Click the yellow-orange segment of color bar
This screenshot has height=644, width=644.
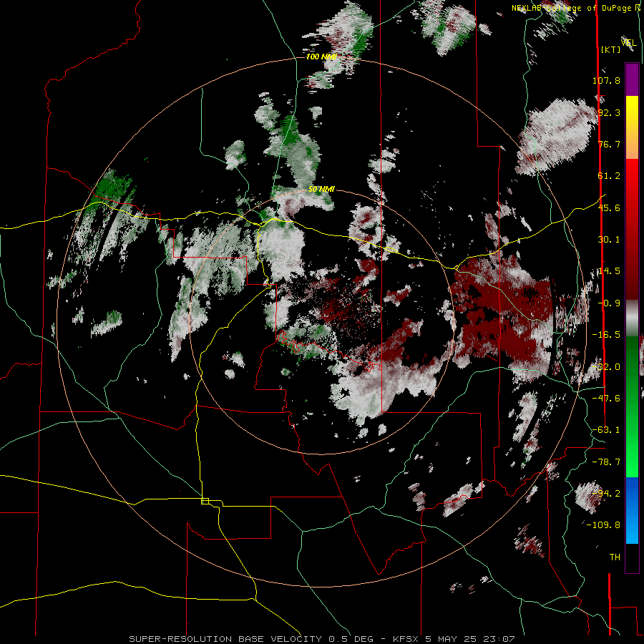pyautogui.click(x=632, y=127)
